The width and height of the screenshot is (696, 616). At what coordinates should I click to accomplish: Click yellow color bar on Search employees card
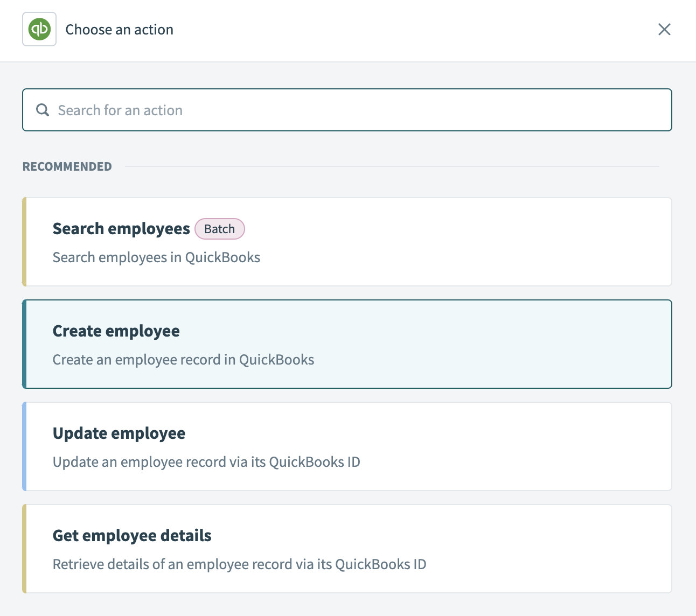(24, 241)
